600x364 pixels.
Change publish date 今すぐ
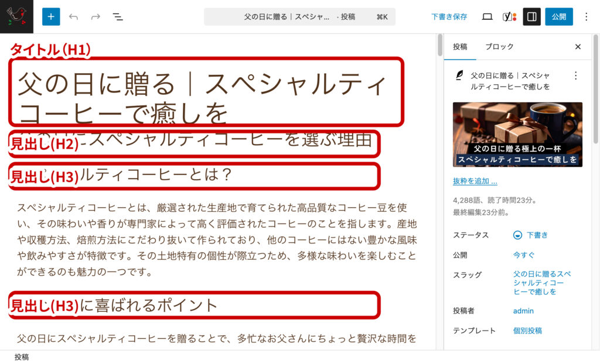pos(523,255)
